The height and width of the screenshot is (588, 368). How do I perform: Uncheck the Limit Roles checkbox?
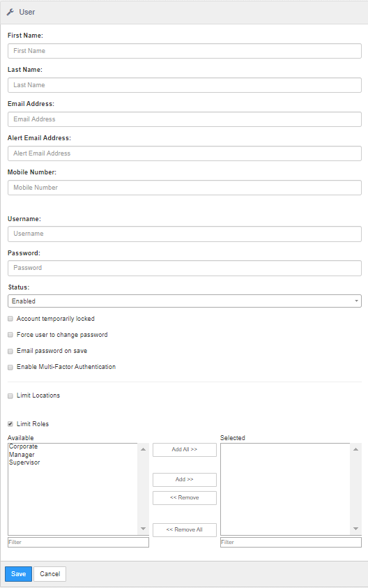point(10,424)
